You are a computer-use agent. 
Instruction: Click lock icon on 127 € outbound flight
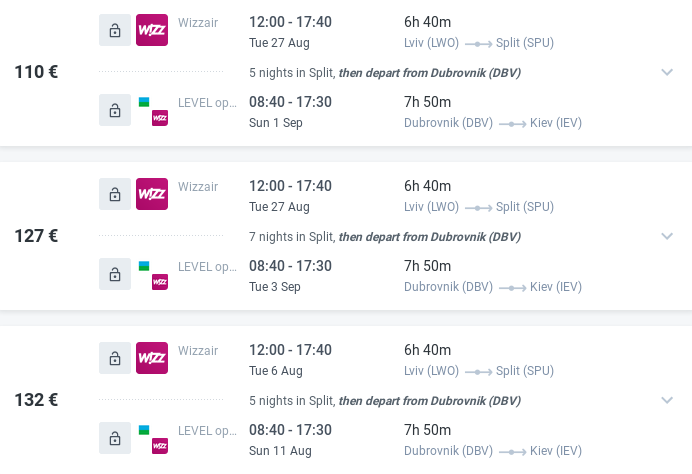click(115, 193)
